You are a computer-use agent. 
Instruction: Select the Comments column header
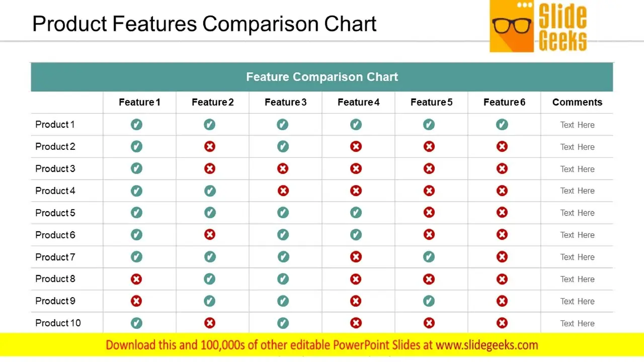click(577, 102)
